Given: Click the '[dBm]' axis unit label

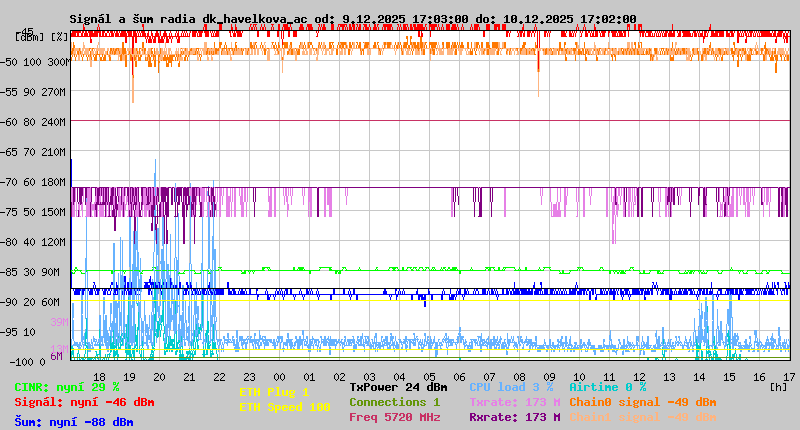Looking at the screenshot, I should pos(30,37).
